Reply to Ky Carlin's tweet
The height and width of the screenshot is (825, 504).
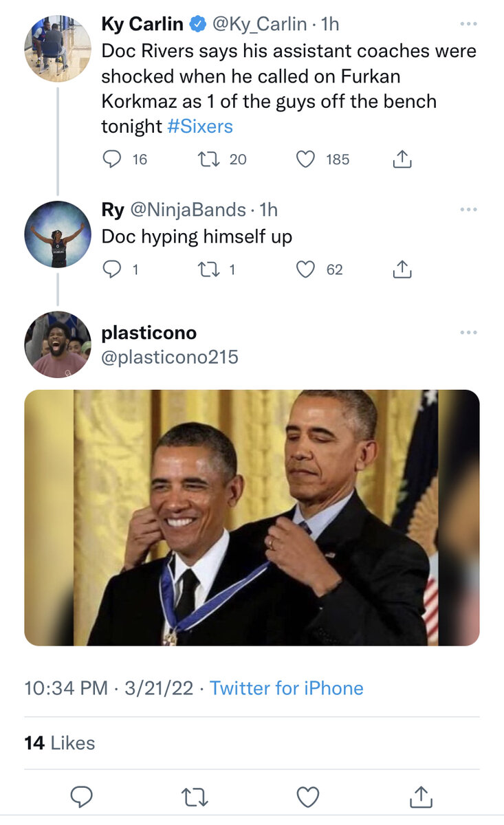tap(111, 159)
